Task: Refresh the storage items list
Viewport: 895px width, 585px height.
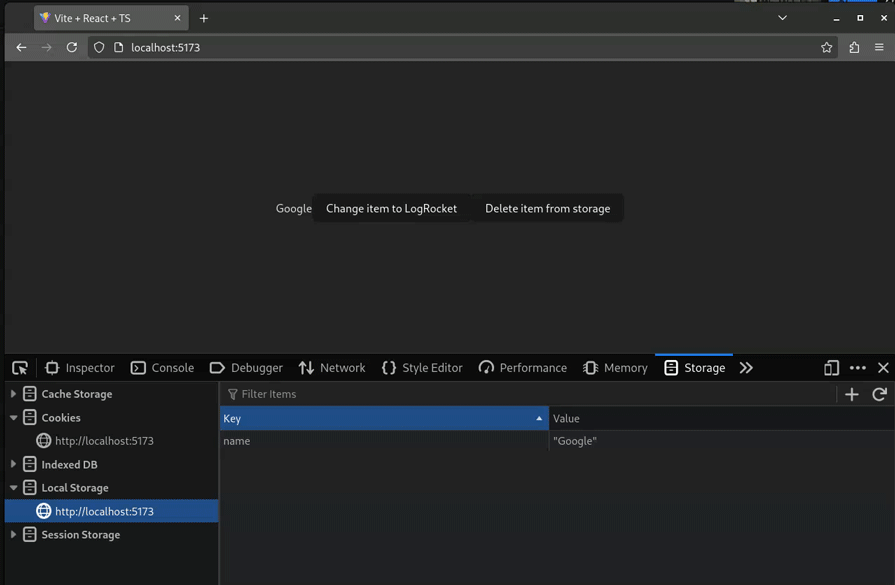Action: coord(879,394)
